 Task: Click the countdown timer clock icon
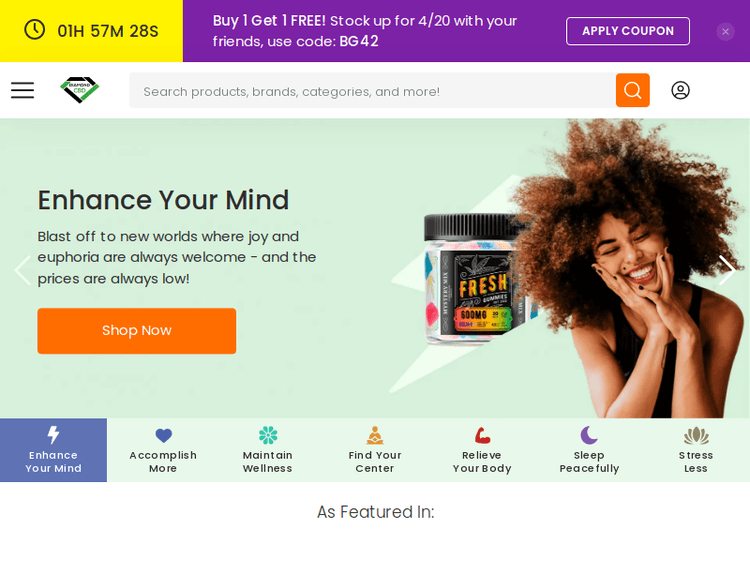[34, 30]
